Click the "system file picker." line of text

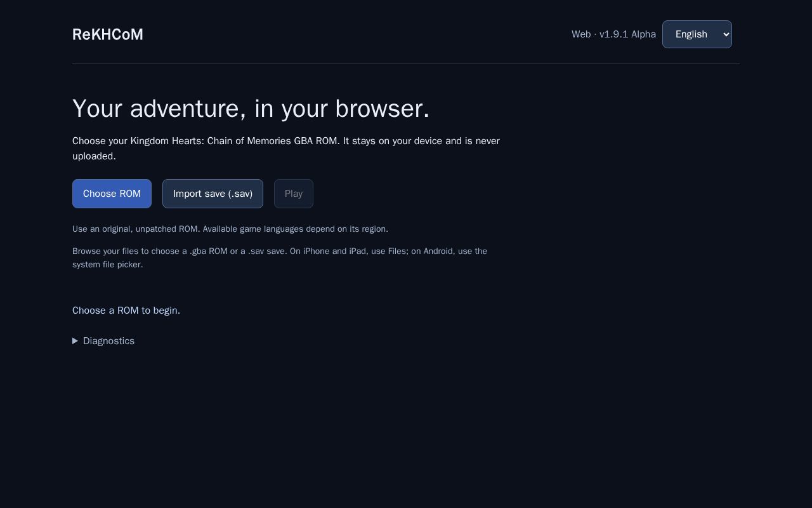(108, 265)
